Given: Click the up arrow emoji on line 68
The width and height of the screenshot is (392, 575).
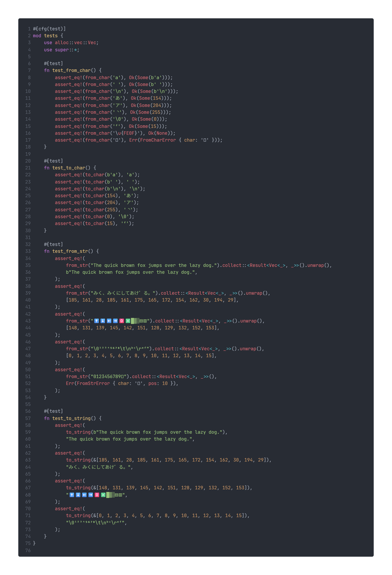Looking at the screenshot, I should [x=72, y=495].
